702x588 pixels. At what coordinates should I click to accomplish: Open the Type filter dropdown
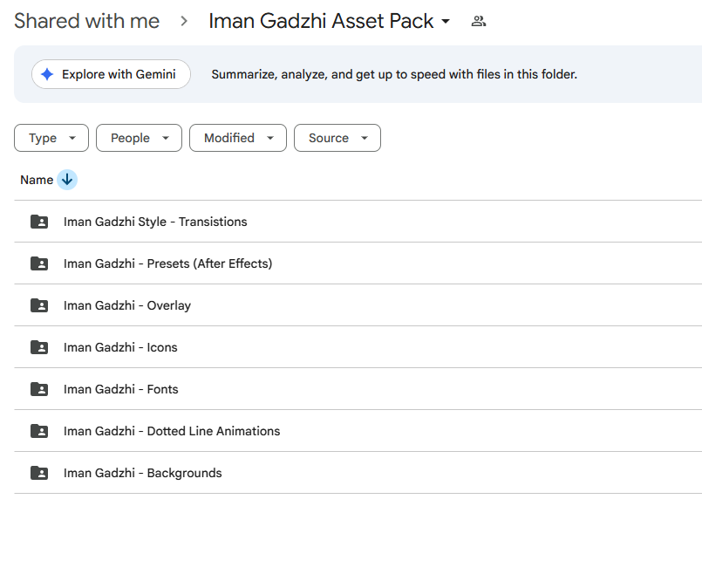coord(51,138)
